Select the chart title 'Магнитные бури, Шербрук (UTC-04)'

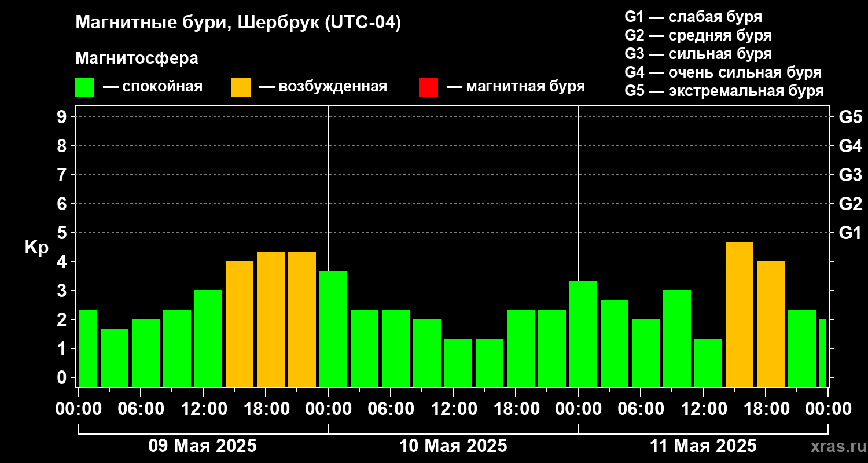tap(238, 23)
